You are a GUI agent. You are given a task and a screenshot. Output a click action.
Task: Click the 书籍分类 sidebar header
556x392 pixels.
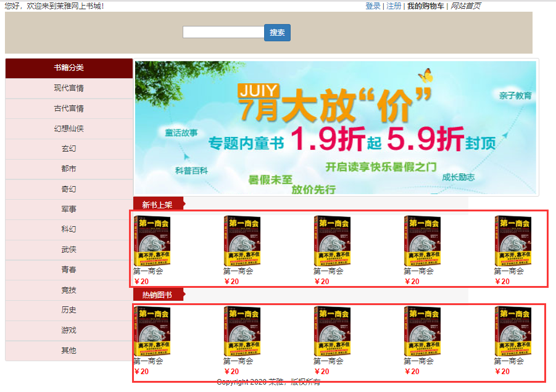(68, 68)
